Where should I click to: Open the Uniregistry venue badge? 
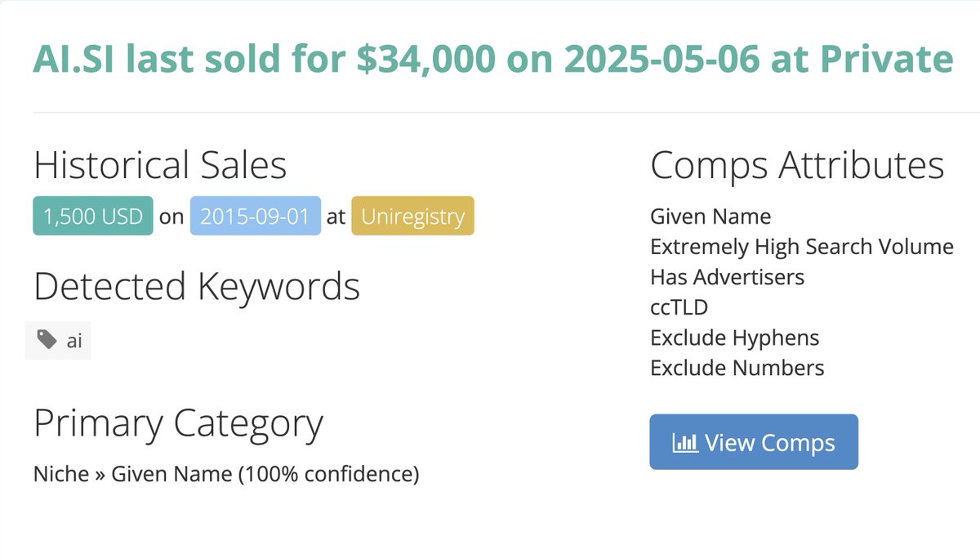coord(412,217)
